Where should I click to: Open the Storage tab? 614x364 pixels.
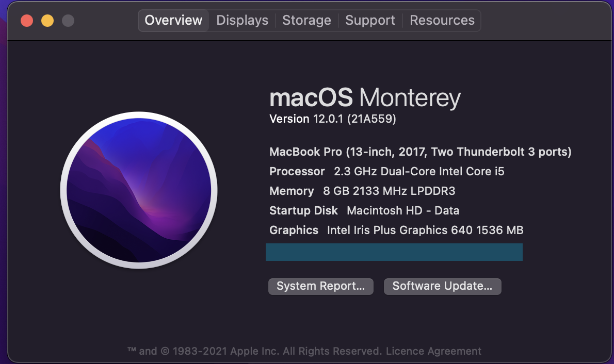point(306,21)
